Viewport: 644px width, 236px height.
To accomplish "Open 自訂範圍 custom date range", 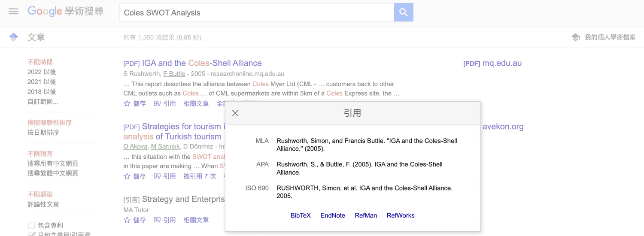I will [x=43, y=102].
